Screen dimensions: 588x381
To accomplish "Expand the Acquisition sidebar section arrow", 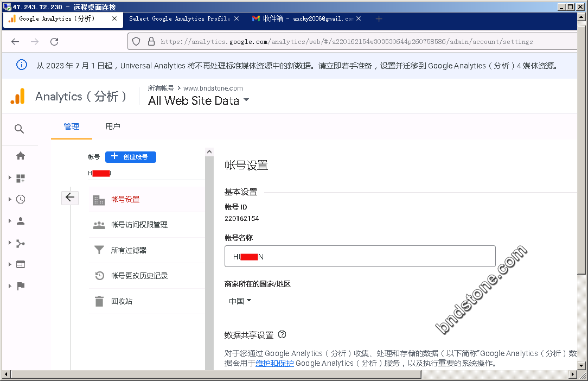I will tap(10, 243).
